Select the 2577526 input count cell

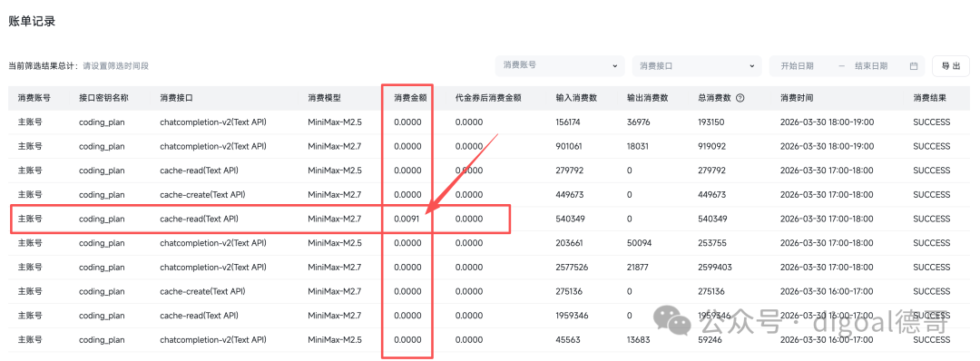click(x=572, y=268)
